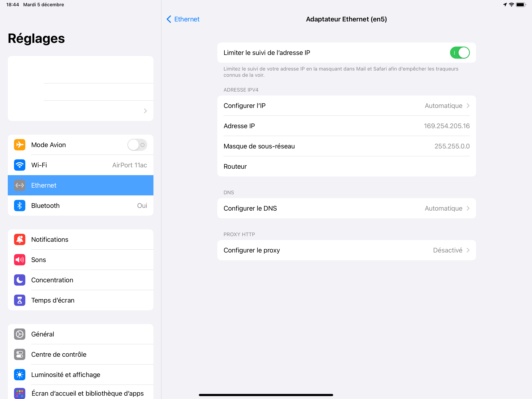
Task: Tap the Routeur row
Action: point(347,166)
